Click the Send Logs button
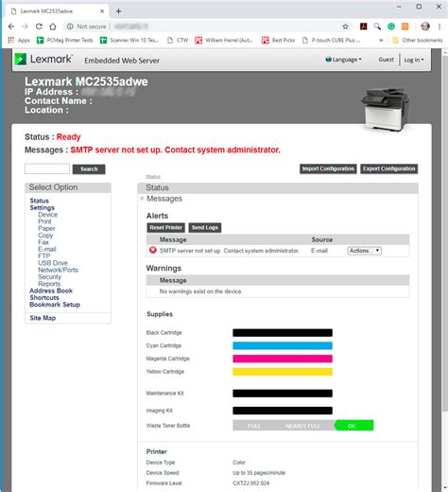 [205, 227]
